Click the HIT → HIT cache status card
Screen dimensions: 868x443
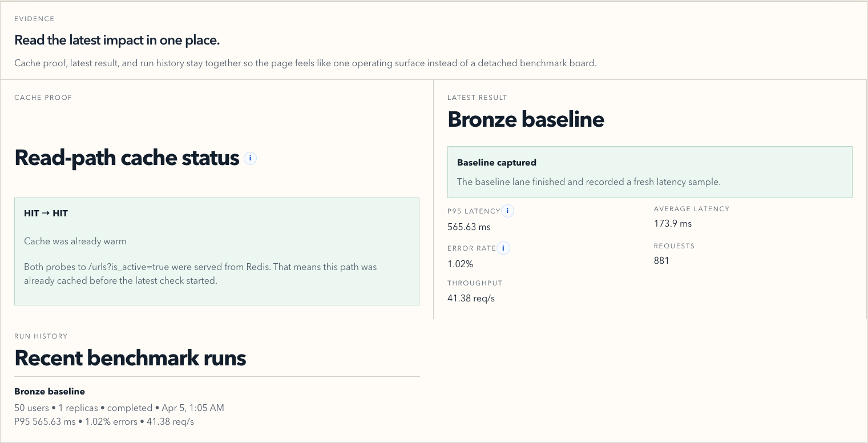[217, 251]
